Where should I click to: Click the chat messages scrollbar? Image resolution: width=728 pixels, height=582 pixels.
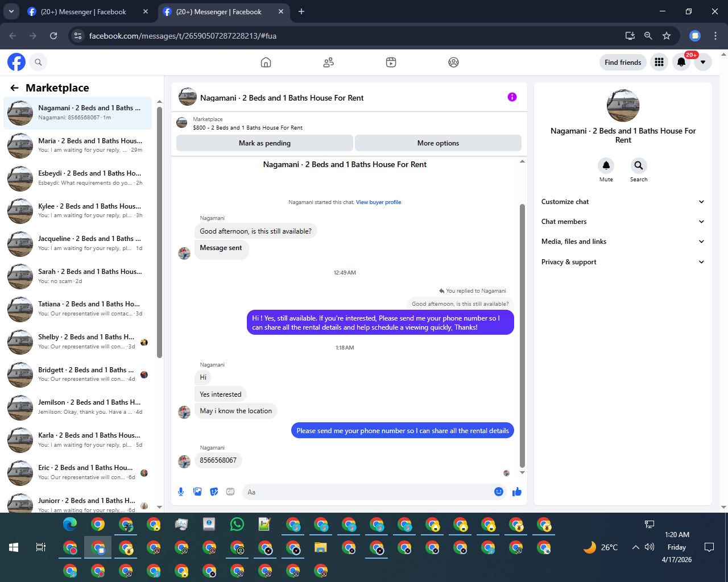pos(522,335)
